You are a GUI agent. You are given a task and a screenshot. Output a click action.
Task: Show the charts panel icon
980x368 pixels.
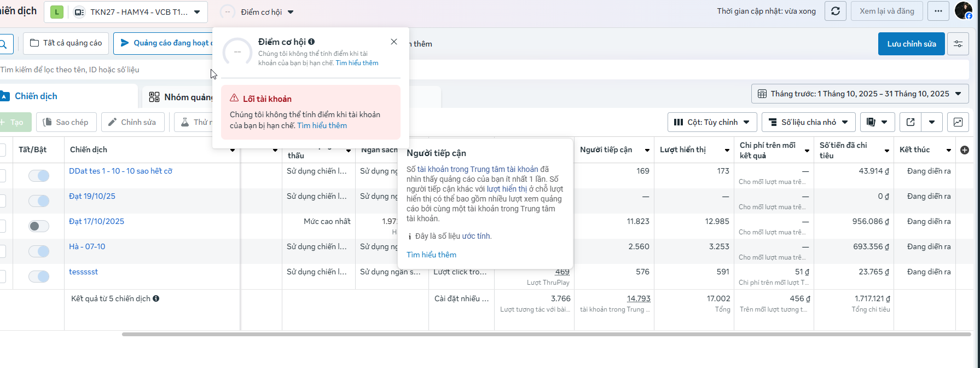[958, 122]
